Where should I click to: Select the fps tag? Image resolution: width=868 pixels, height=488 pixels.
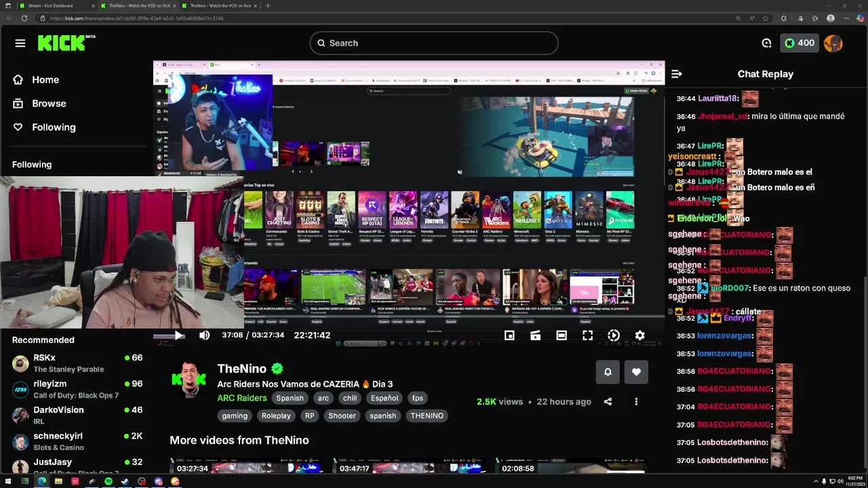click(x=418, y=399)
